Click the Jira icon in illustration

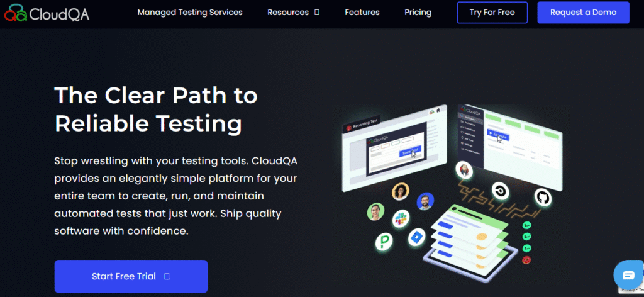pos(416,237)
